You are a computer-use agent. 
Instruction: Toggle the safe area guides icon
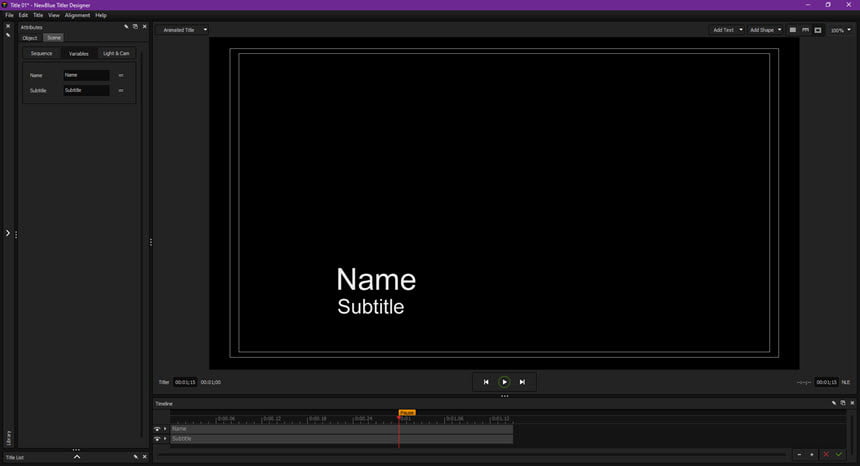click(x=818, y=30)
